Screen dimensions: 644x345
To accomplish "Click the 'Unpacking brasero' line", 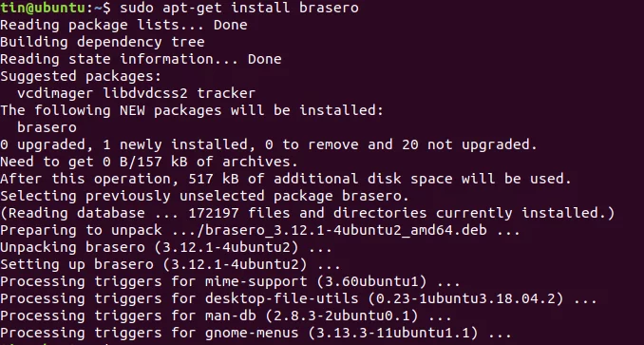I will click(x=166, y=247).
